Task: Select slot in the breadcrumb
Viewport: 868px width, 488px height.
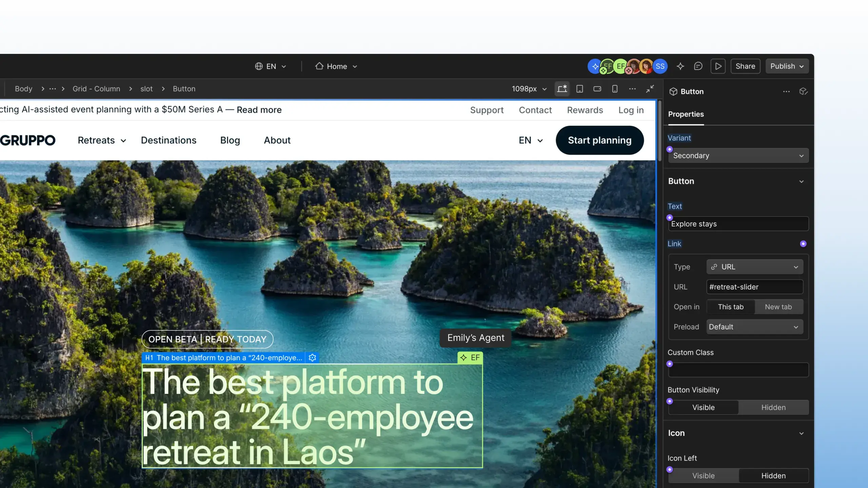Action: point(146,89)
